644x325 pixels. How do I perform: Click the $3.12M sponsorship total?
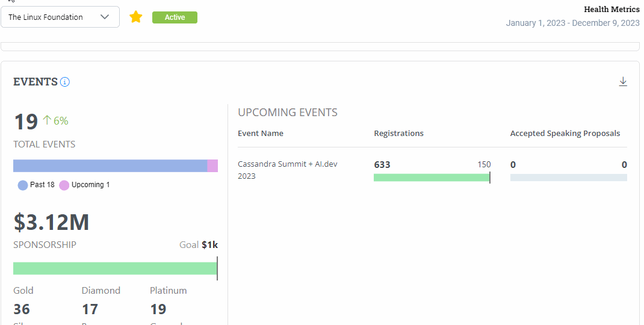pos(52,223)
